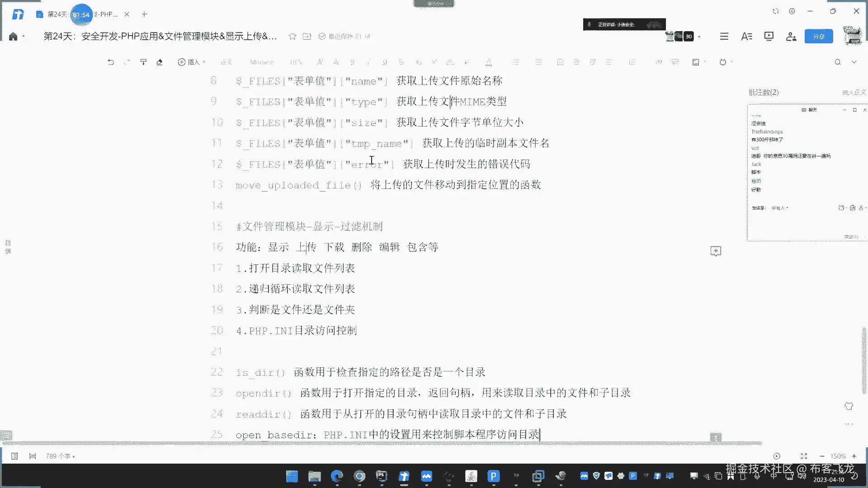Open a new tab with plus button
The height and width of the screenshot is (488, 868).
pyautogui.click(x=144, y=14)
